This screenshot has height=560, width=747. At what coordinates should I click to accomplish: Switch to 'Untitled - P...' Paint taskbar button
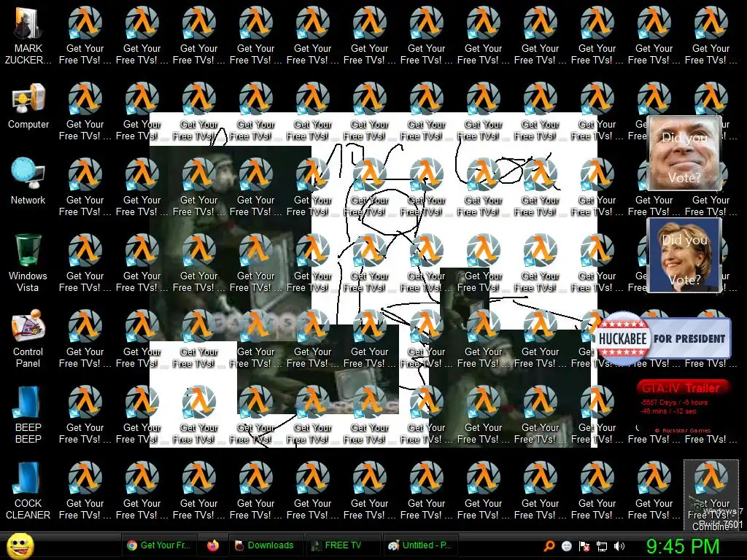(420, 545)
